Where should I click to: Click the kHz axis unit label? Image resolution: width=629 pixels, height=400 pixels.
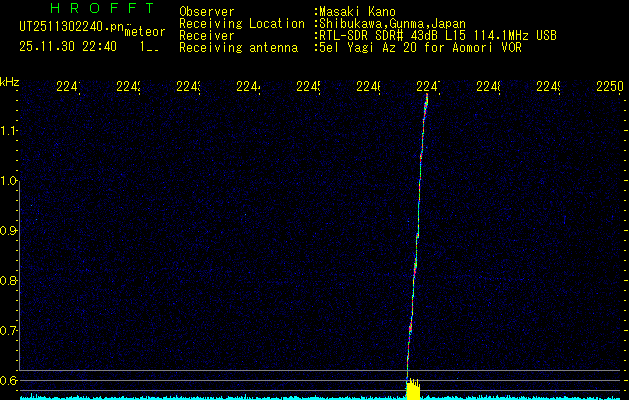click(10, 80)
